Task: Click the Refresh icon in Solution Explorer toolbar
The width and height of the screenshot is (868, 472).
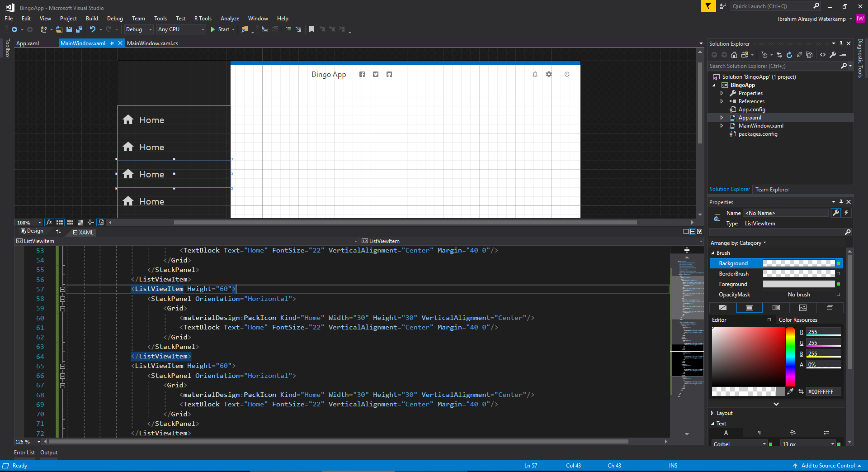Action: (789, 55)
